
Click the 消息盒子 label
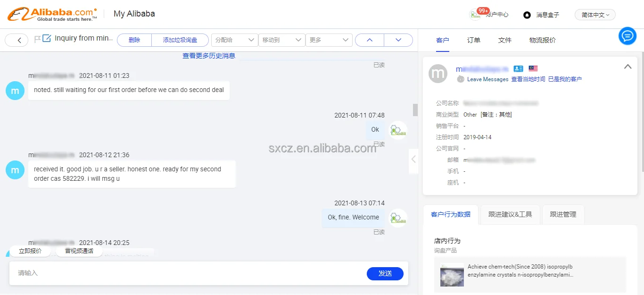pos(548,15)
